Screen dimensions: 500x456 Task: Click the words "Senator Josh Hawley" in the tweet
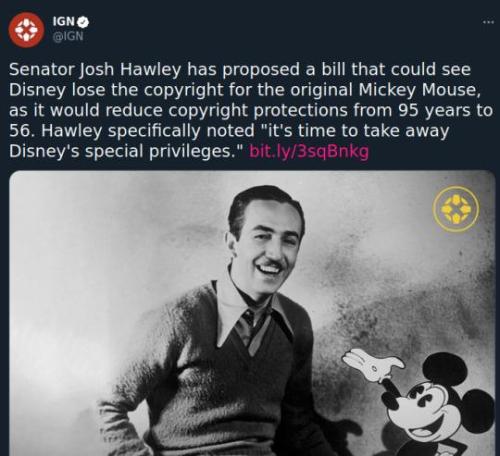tap(95, 70)
